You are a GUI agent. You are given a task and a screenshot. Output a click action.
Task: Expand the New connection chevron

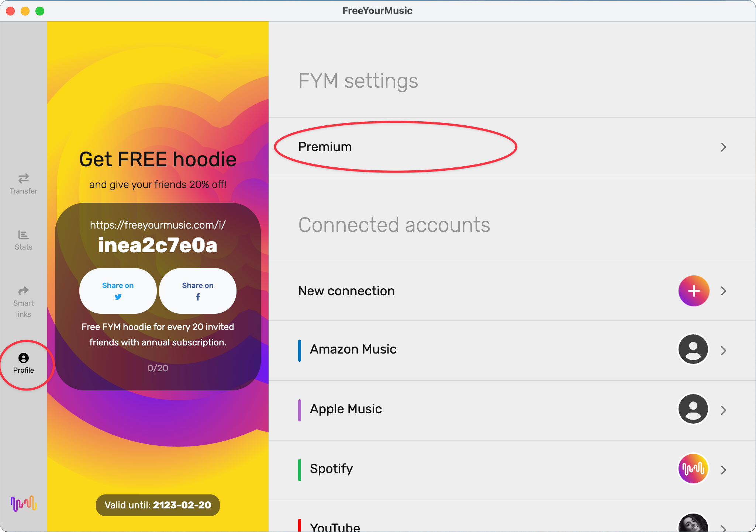(724, 291)
